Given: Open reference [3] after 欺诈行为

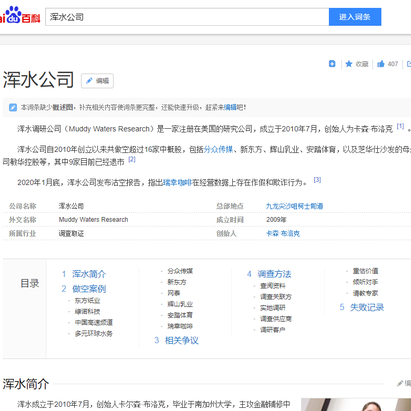Looking at the screenshot, I should [x=317, y=180].
